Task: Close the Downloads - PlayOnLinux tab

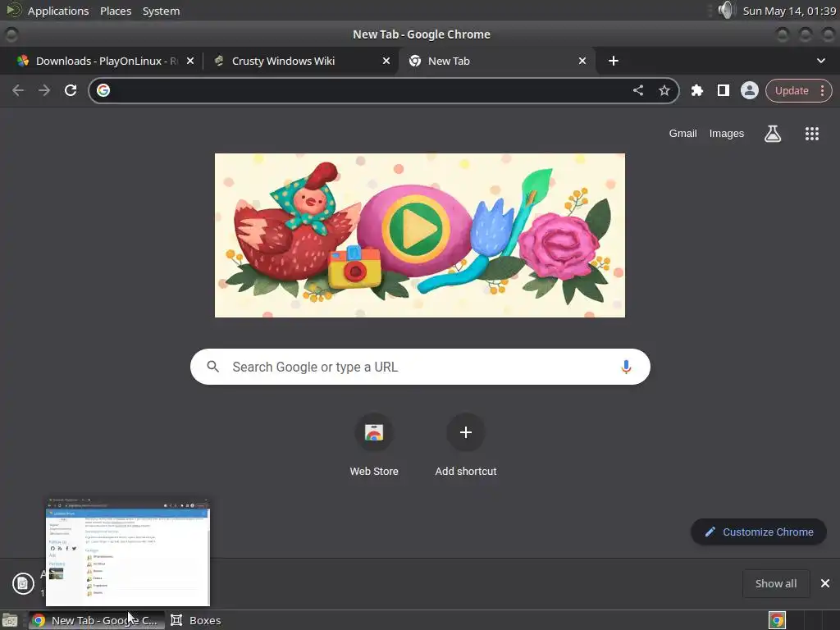Action: coord(190,61)
